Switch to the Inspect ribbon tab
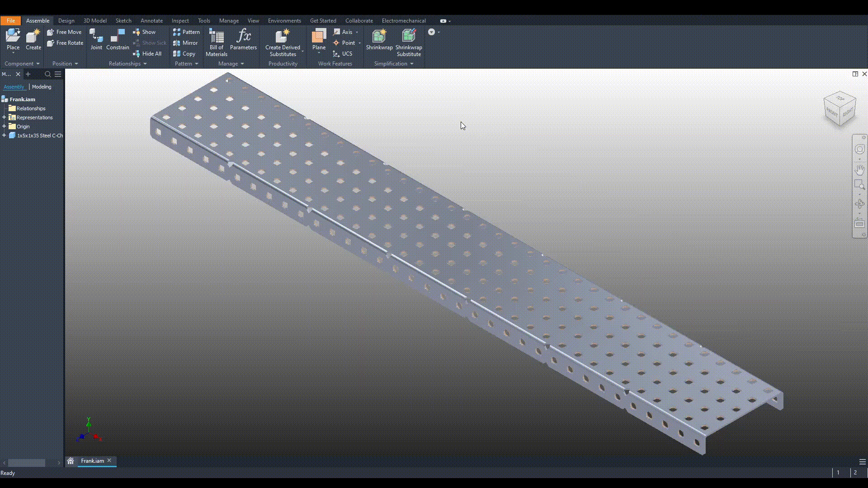The height and width of the screenshot is (488, 868). (180, 21)
